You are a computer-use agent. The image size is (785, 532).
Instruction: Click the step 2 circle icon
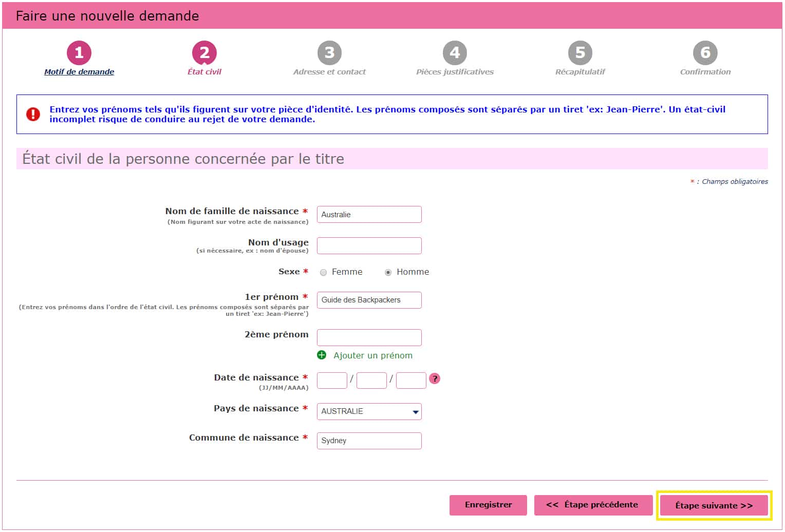(204, 53)
